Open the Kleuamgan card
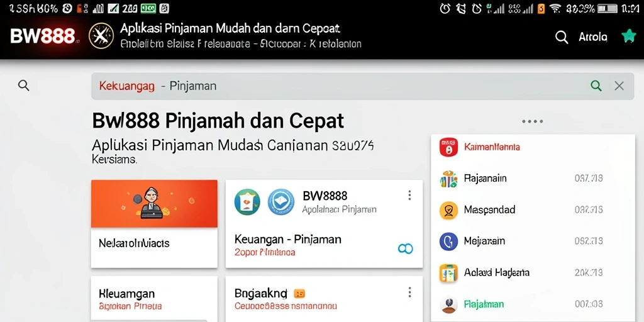 pos(154,299)
